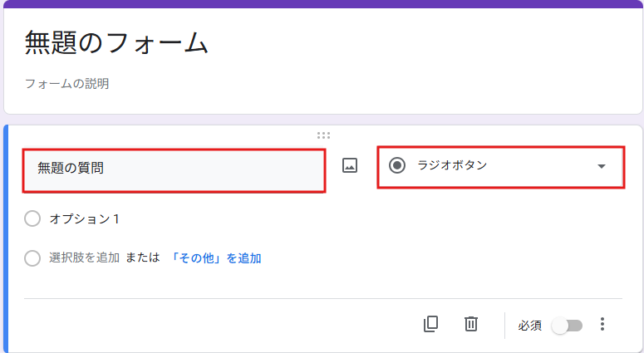The width and height of the screenshot is (644, 353).
Task: Toggle the 必須 required switch
Action: pos(567,326)
